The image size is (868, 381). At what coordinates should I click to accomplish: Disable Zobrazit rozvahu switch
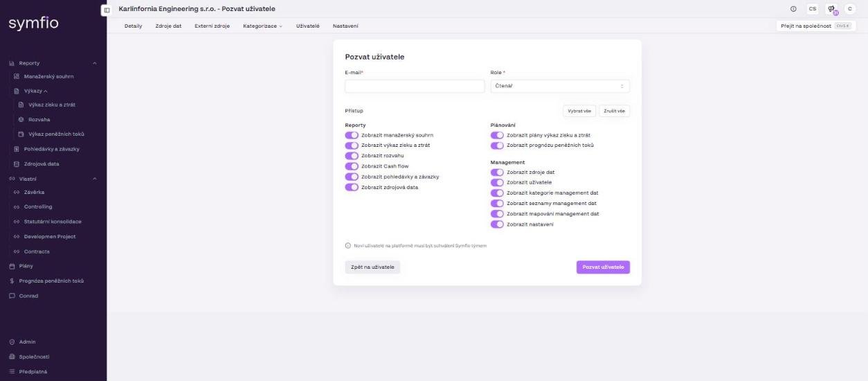point(352,156)
